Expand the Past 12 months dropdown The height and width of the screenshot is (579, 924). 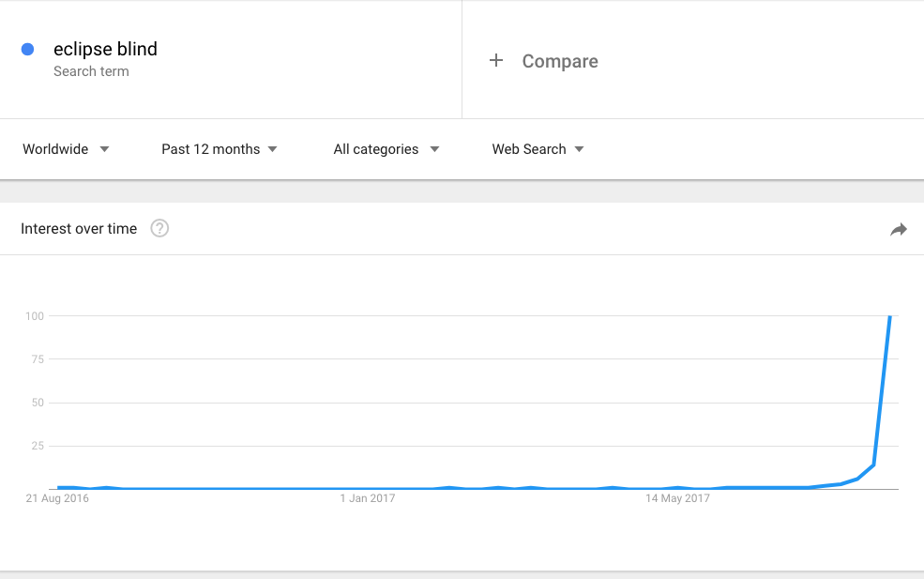(x=220, y=149)
